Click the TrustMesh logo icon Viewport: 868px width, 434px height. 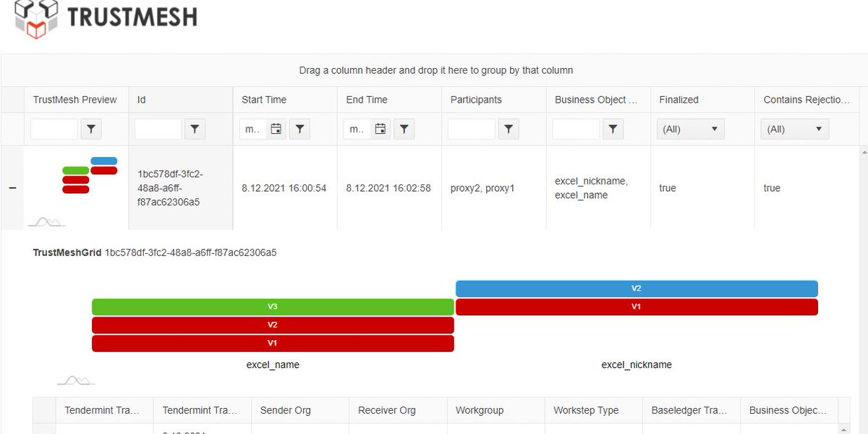coord(35,20)
